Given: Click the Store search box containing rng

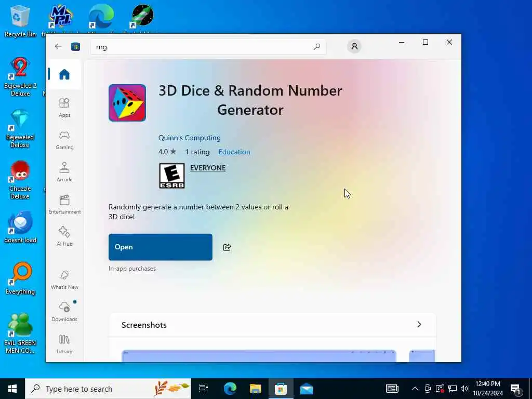Looking at the screenshot, I should point(208,47).
